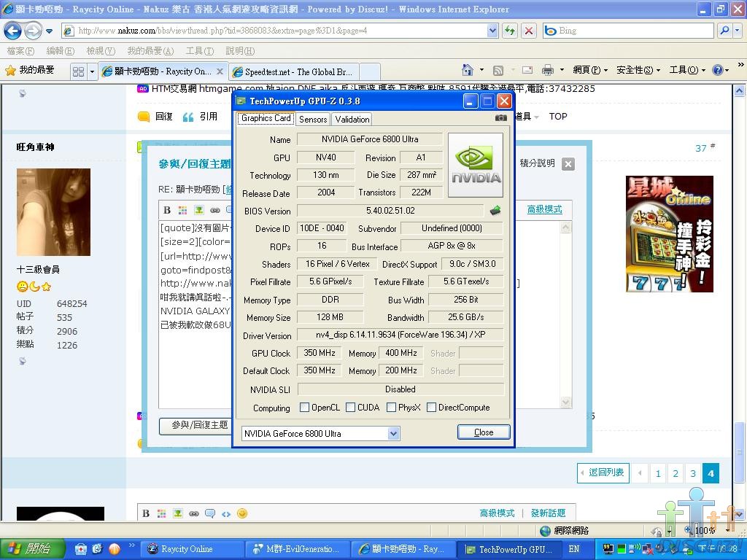Click the address bar URL field
Screen dimensions: 747x560
[x=281, y=31]
